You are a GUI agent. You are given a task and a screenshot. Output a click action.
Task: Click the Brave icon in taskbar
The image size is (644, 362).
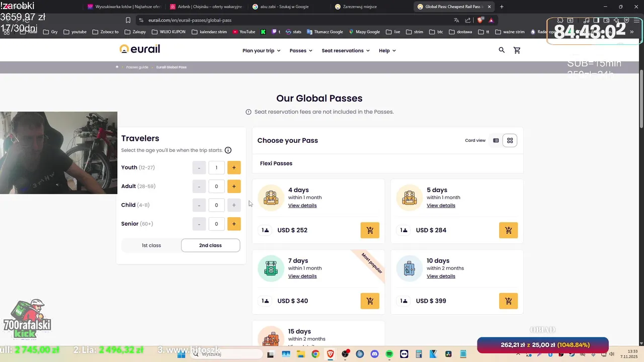(330, 354)
